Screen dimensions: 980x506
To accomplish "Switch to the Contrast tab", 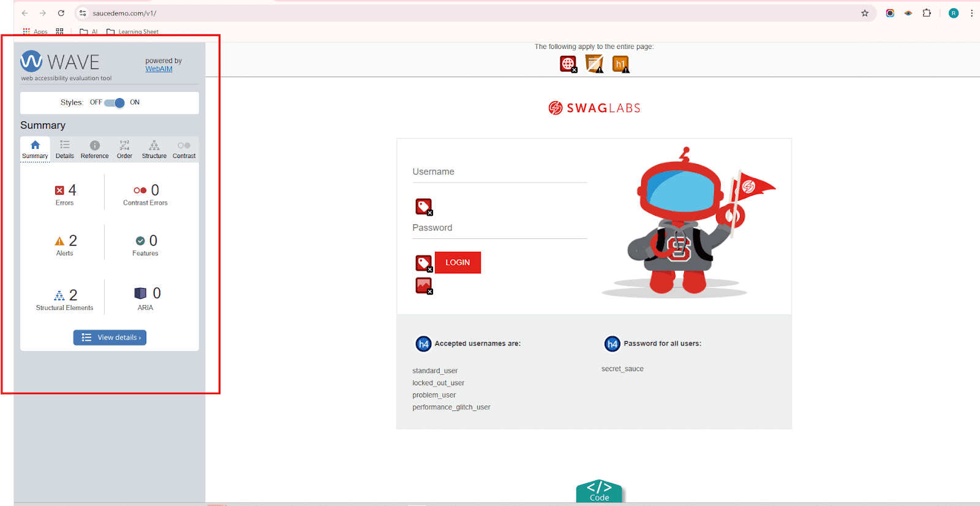I will click(x=184, y=149).
